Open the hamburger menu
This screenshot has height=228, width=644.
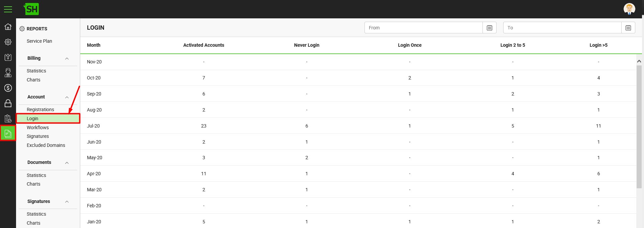pyautogui.click(x=8, y=9)
